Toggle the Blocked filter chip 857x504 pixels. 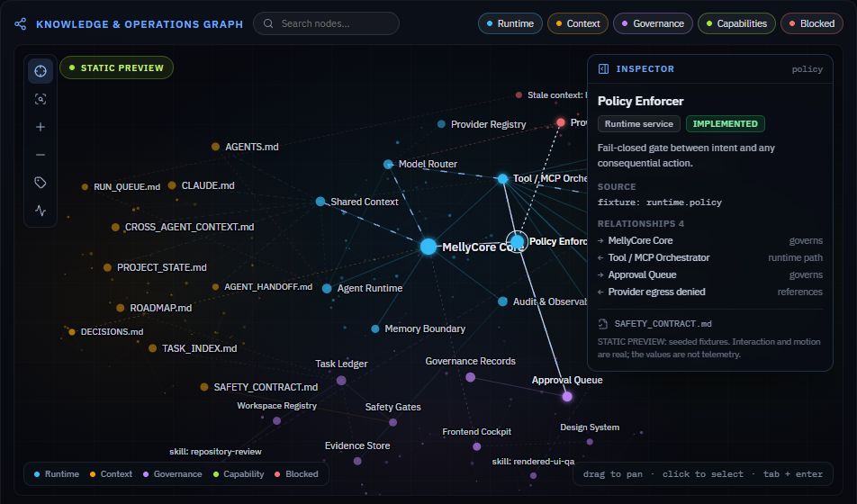812,23
